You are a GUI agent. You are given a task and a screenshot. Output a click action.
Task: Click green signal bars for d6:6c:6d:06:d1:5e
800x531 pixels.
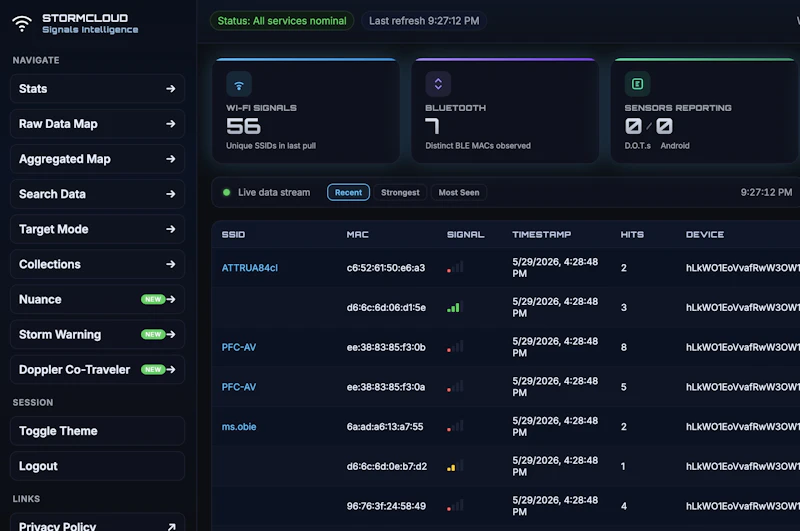click(453, 307)
